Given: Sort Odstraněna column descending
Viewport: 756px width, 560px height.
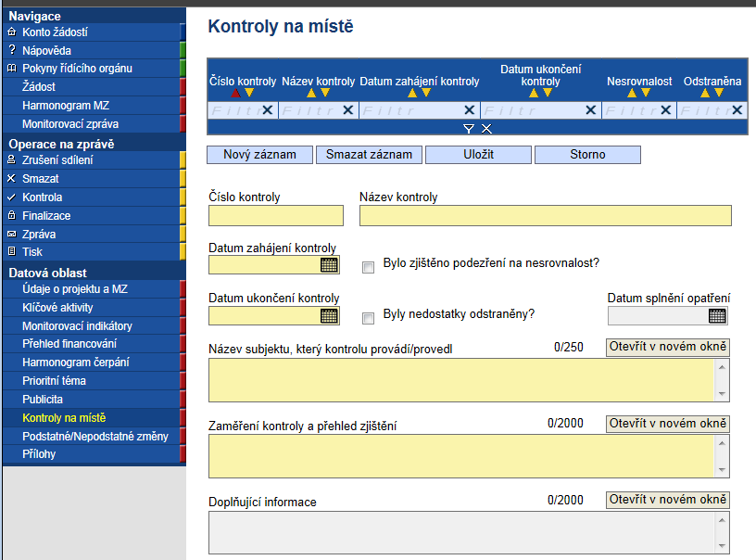Looking at the screenshot, I should [719, 93].
